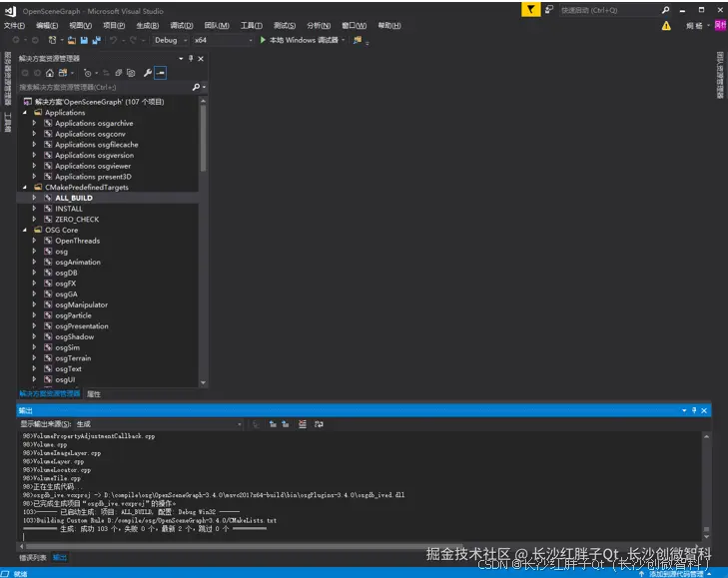Click the feedback icon beside the notification flag

click(x=549, y=10)
